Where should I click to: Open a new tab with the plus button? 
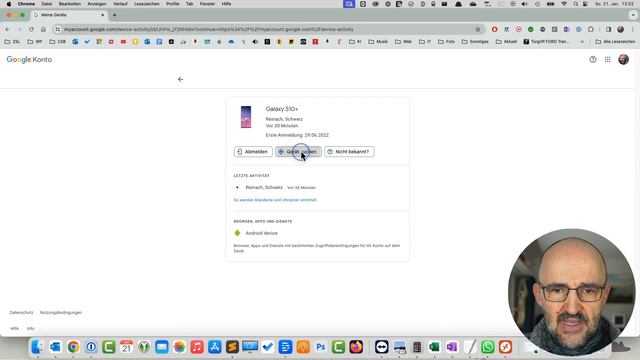(114, 15)
